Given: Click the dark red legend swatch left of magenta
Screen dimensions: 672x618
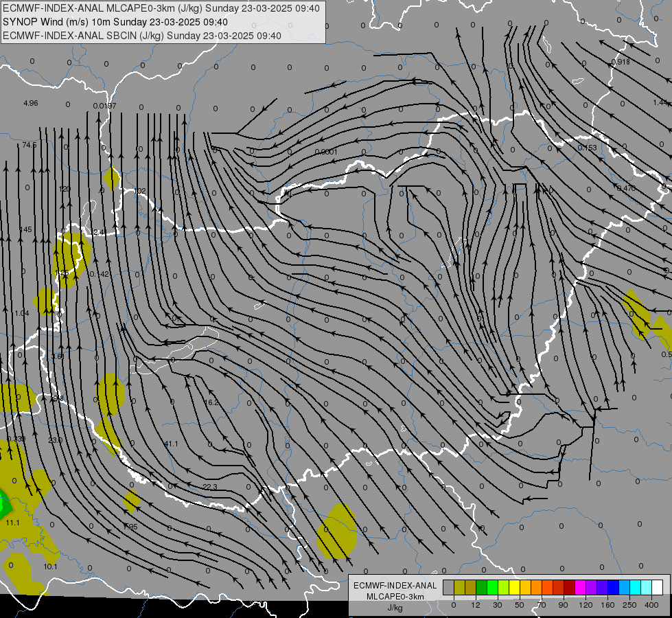Looking at the screenshot, I should tap(569, 587).
